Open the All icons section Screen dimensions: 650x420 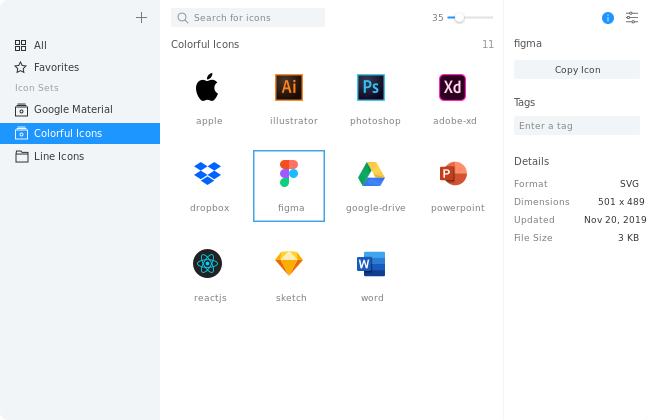click(40, 45)
